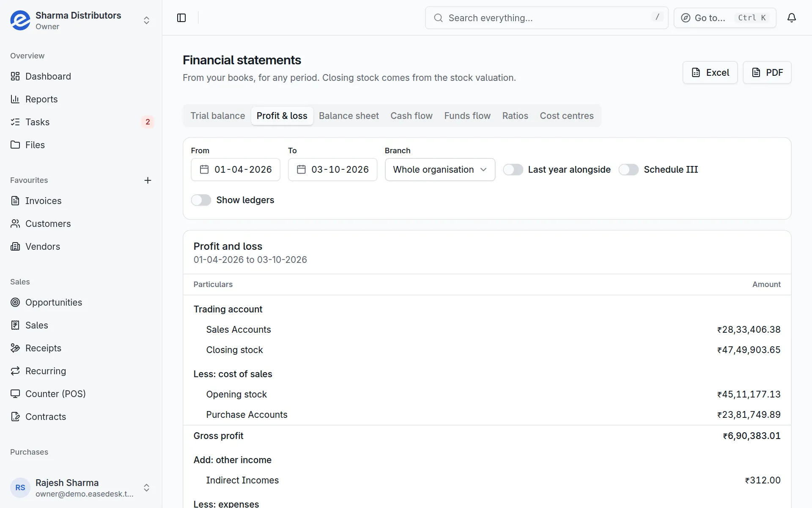812x508 pixels.
Task: Click the Gross profit amount ₹6,90,383.01
Action: pos(752,436)
